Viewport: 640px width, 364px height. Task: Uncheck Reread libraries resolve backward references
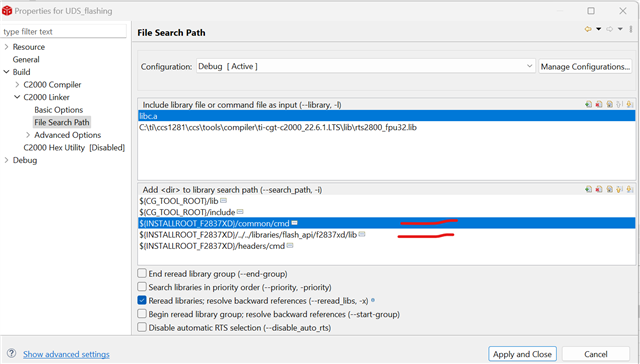click(x=142, y=300)
